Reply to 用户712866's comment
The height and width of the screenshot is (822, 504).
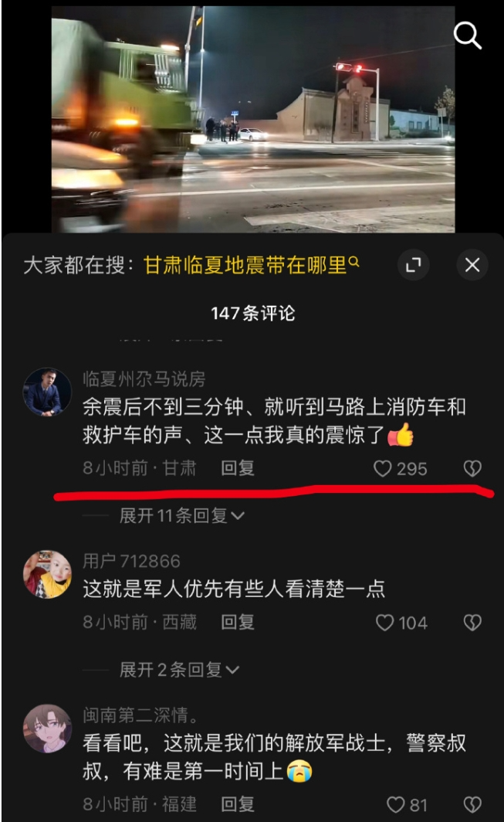(237, 622)
